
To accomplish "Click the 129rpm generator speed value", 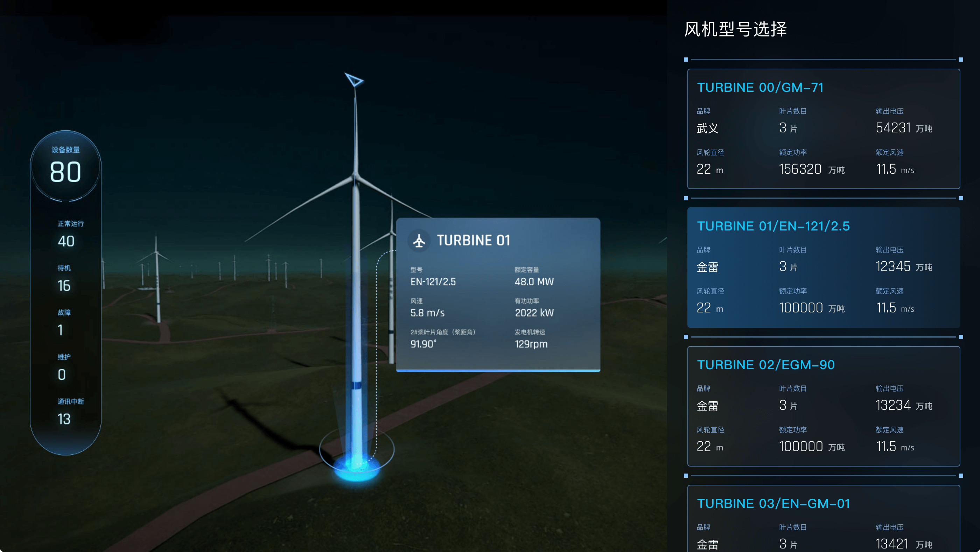I will pos(531,344).
